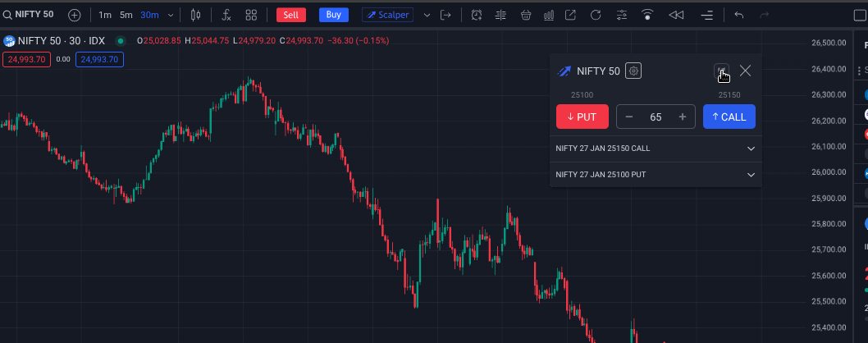Screen dimensions: 868x343
Task: Click the add symbol plus icon
Action: point(75,15)
